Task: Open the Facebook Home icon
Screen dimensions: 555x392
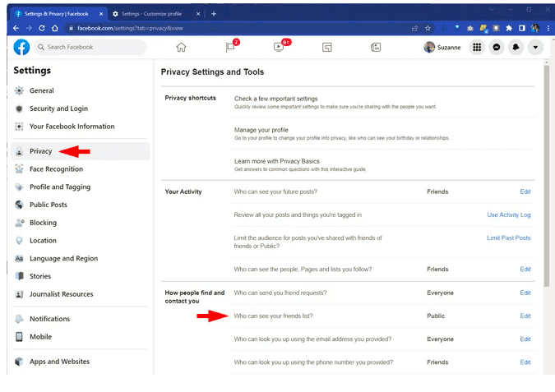Action: (181, 47)
